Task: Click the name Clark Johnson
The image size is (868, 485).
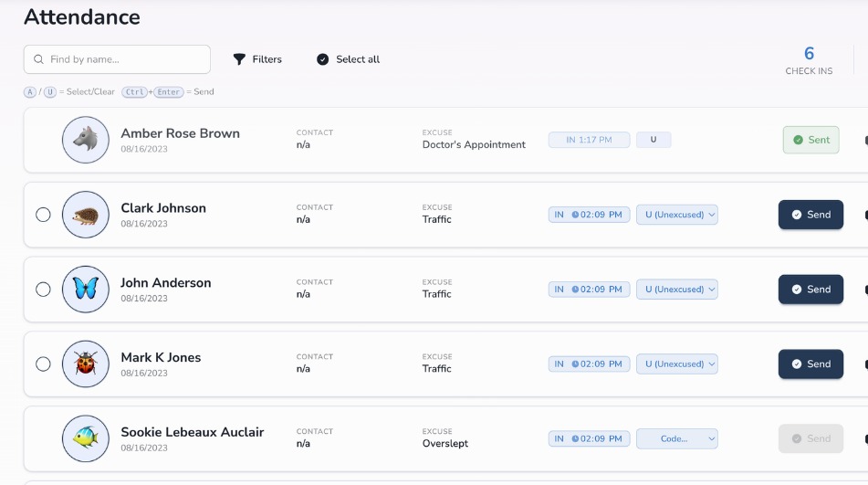Action: (x=163, y=208)
